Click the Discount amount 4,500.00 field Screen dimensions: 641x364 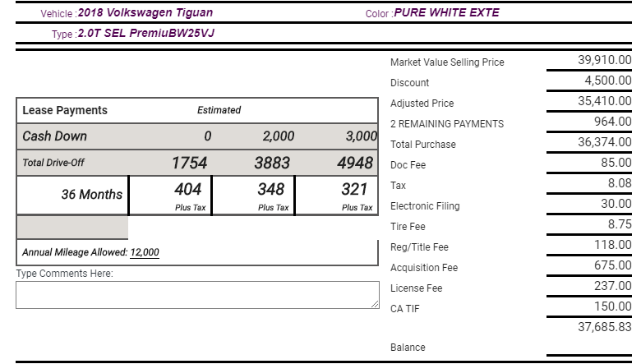tap(589, 81)
